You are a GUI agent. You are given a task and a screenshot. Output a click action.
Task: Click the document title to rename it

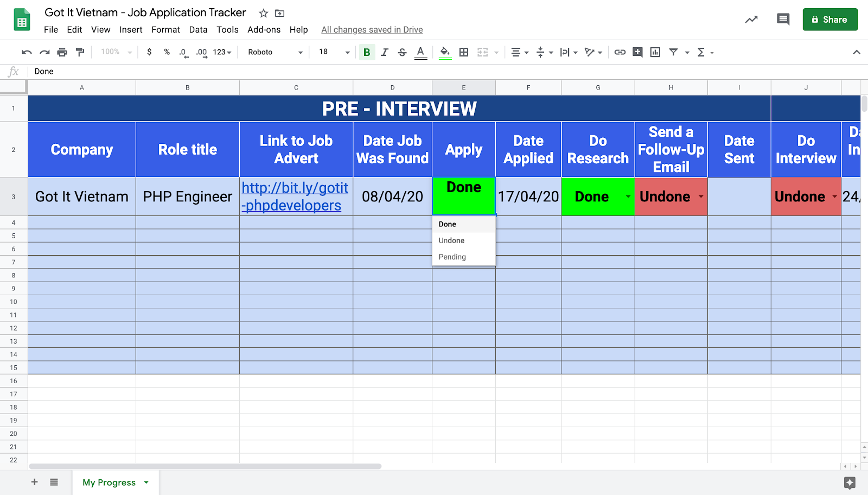click(145, 12)
